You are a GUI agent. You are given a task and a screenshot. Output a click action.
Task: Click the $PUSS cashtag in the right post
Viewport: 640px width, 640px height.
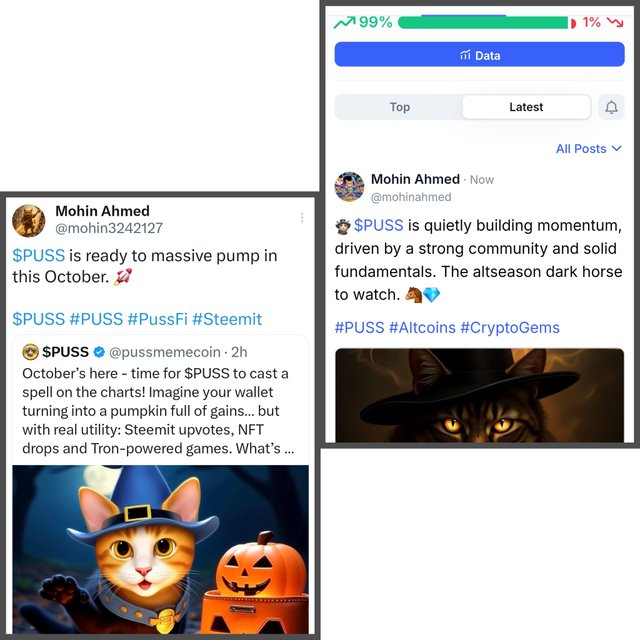[x=378, y=225]
